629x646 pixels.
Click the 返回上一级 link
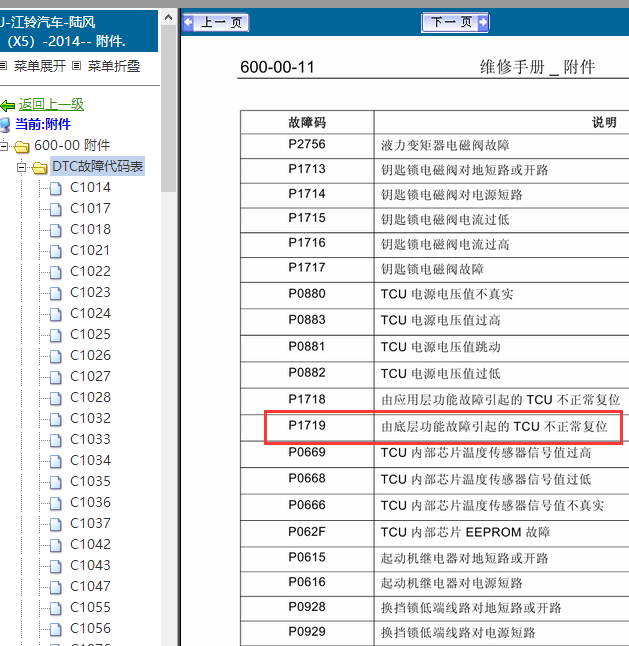click(51, 104)
